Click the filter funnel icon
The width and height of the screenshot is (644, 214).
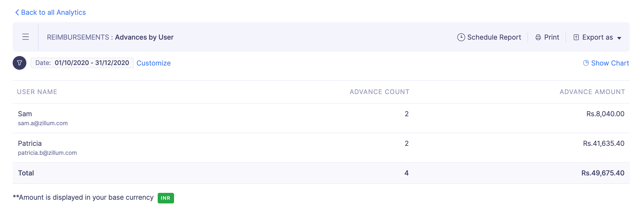[x=20, y=63]
